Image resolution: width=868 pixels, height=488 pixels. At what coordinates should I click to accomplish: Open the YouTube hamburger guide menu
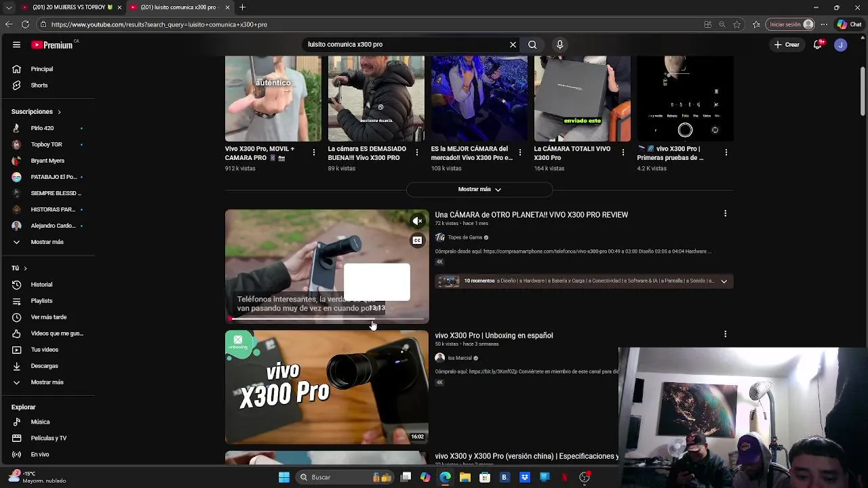click(x=16, y=45)
